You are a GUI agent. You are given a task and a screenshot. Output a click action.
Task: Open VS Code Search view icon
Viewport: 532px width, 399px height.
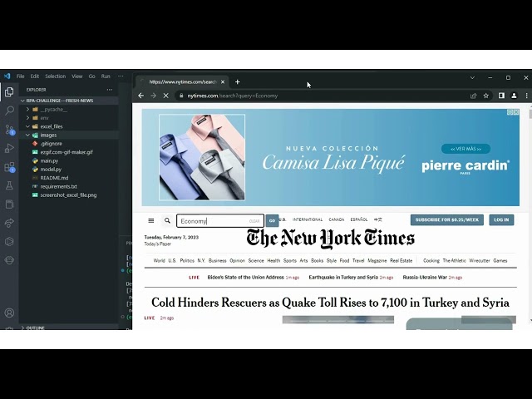(x=9, y=111)
